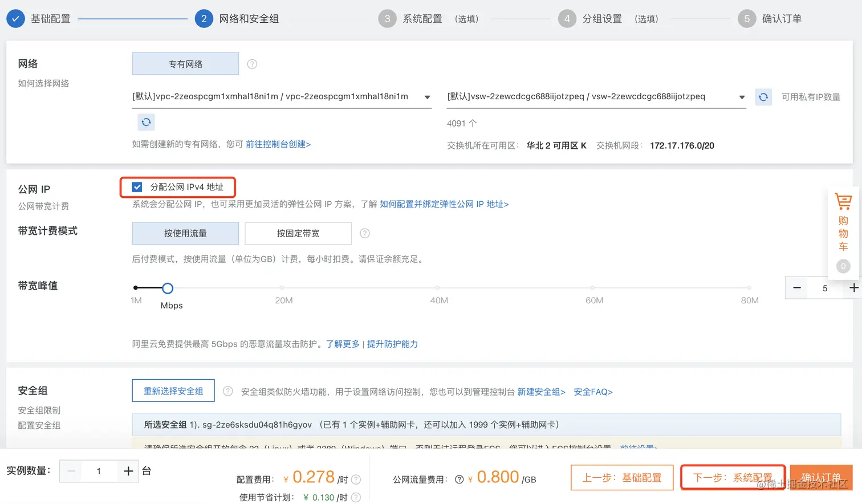The width and height of the screenshot is (862, 504).
Task: Open the help tip beside 按固定带宽
Action: tap(365, 233)
